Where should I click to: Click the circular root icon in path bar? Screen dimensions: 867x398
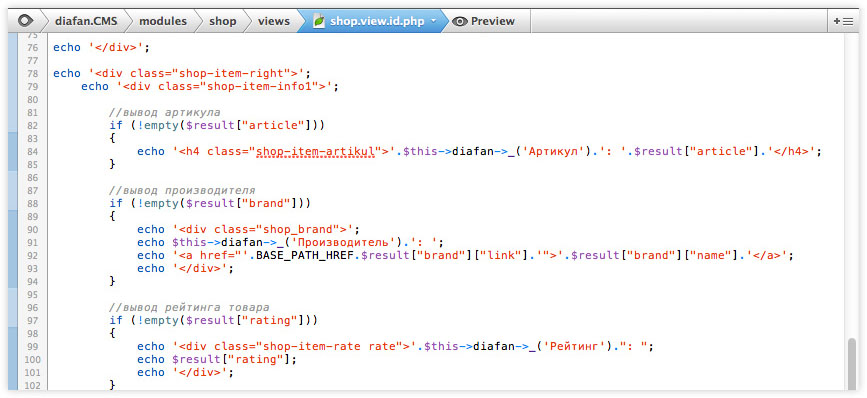coord(24,21)
